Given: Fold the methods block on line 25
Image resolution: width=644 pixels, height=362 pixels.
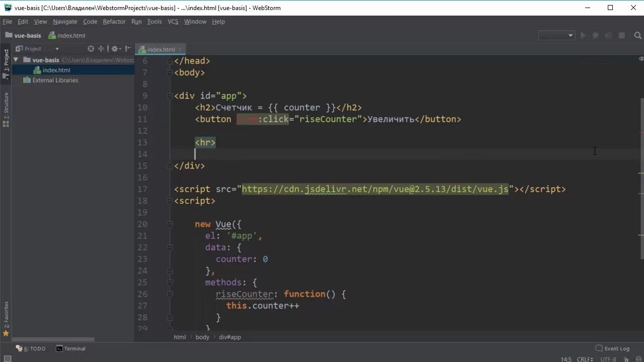Looking at the screenshot, I should (x=170, y=283).
